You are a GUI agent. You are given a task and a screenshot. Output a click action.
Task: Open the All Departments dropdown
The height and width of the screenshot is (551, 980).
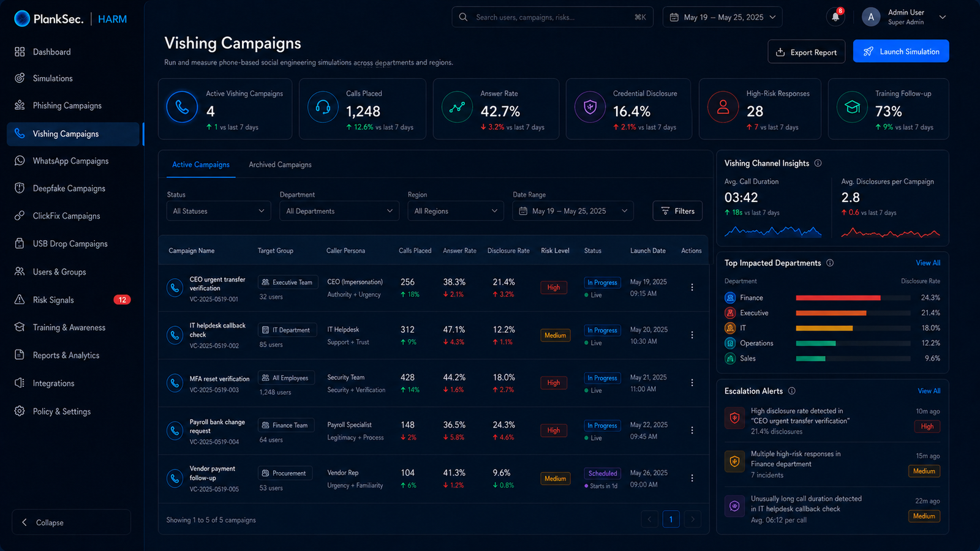coord(339,211)
